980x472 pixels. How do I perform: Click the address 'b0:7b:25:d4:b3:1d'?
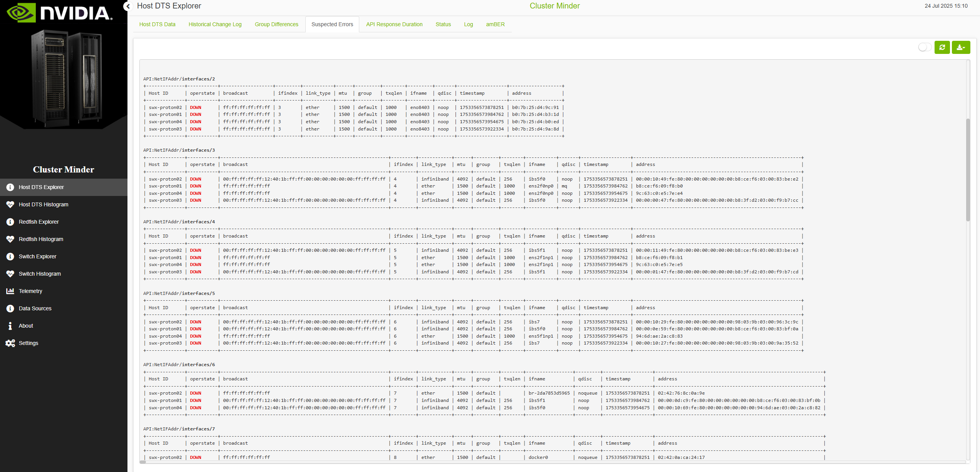pyautogui.click(x=535, y=114)
